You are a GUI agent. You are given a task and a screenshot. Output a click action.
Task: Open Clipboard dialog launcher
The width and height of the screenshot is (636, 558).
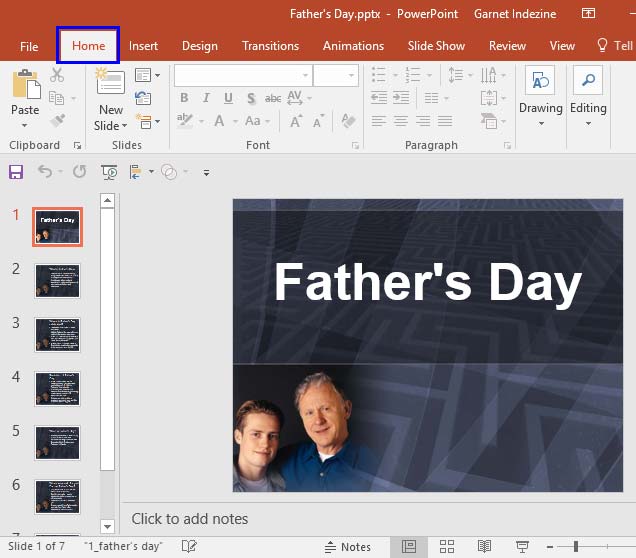click(77, 146)
